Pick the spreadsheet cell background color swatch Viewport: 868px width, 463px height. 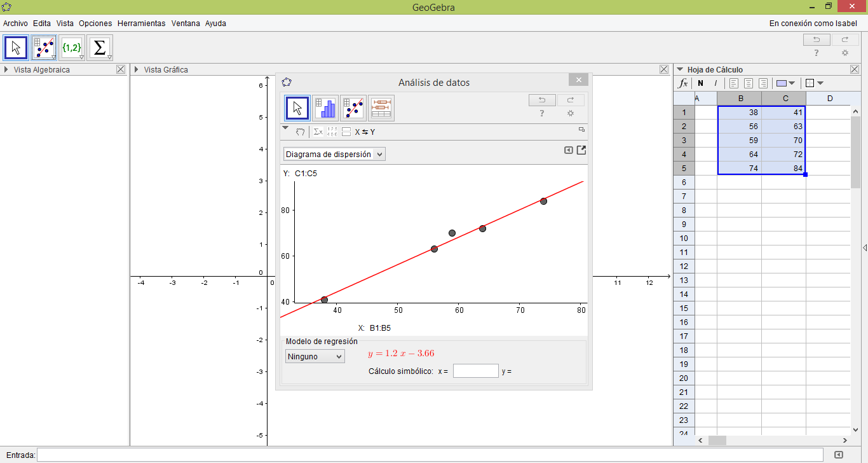click(782, 83)
